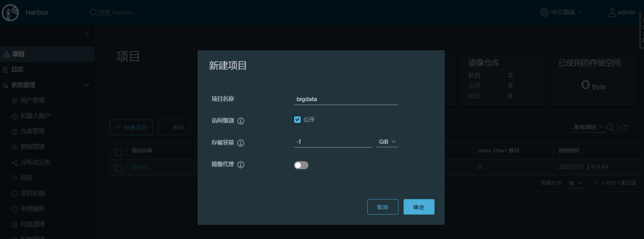This screenshot has height=239, width=644.
Task: Click the 确定 button
Action: coord(419,207)
